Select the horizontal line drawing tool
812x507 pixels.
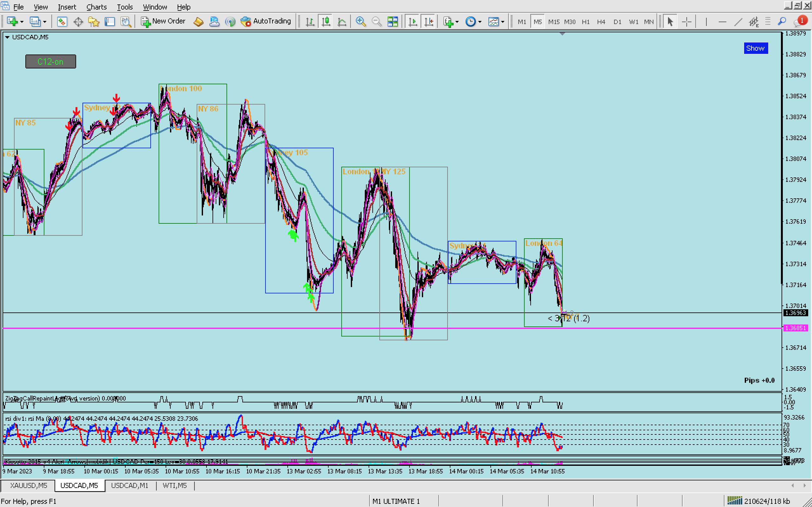(723, 22)
